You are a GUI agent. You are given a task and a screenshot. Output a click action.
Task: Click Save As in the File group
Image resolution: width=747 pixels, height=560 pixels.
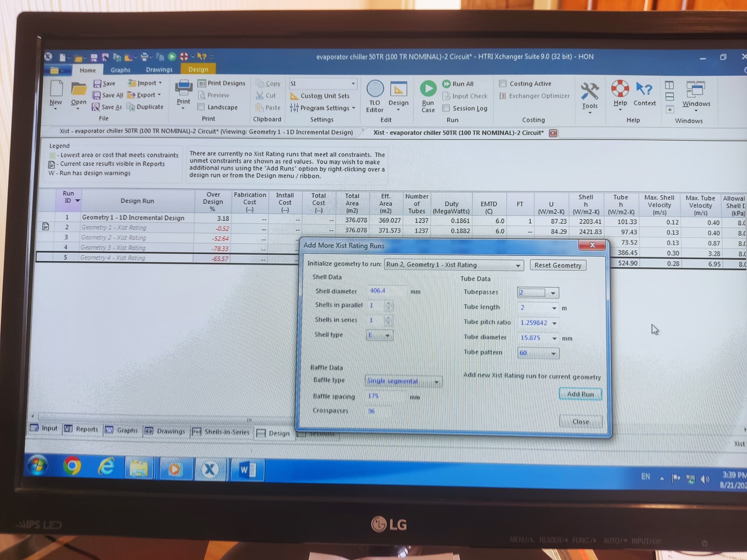coord(107,107)
